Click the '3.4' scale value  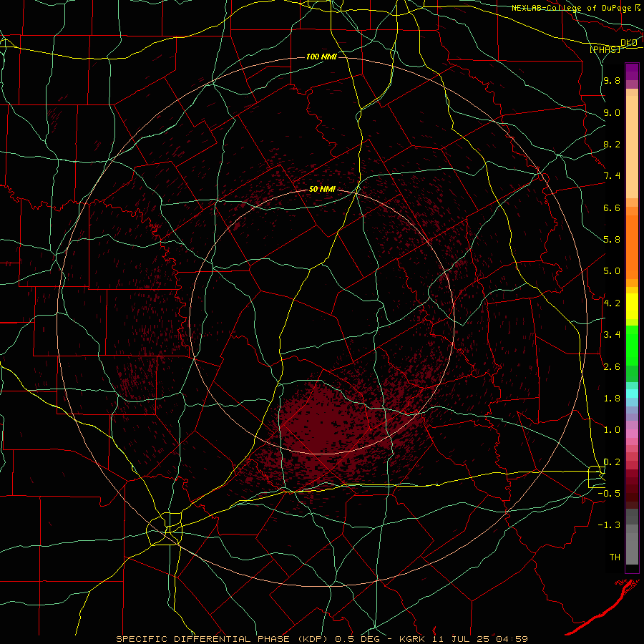[612, 335]
